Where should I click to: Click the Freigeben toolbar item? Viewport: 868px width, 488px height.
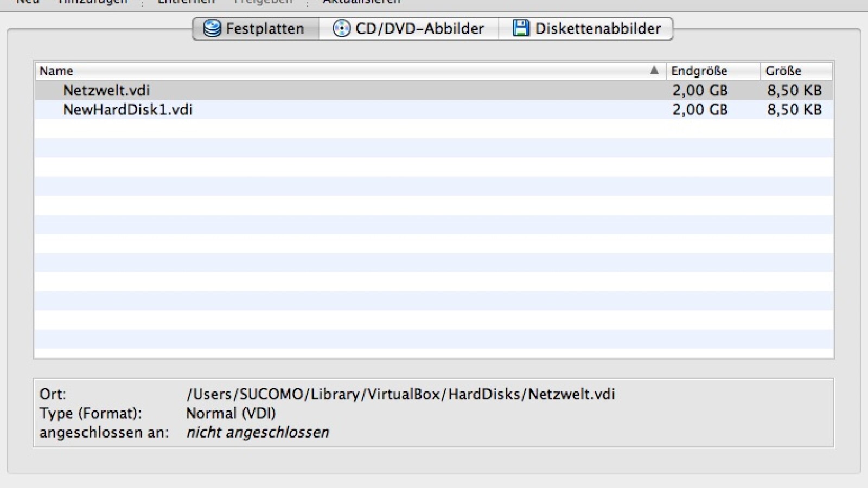tap(262, 3)
